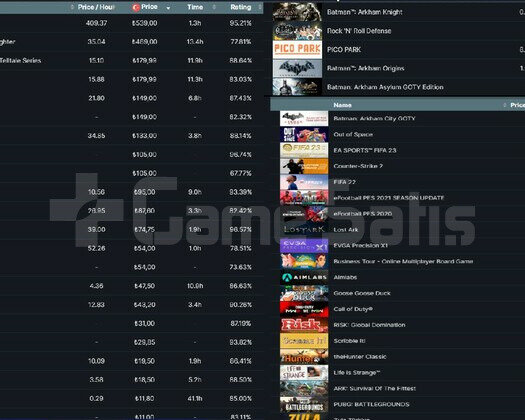This screenshot has height=420, width=525.
Task: Open RISK: Global Domination title link
Action: (369, 325)
